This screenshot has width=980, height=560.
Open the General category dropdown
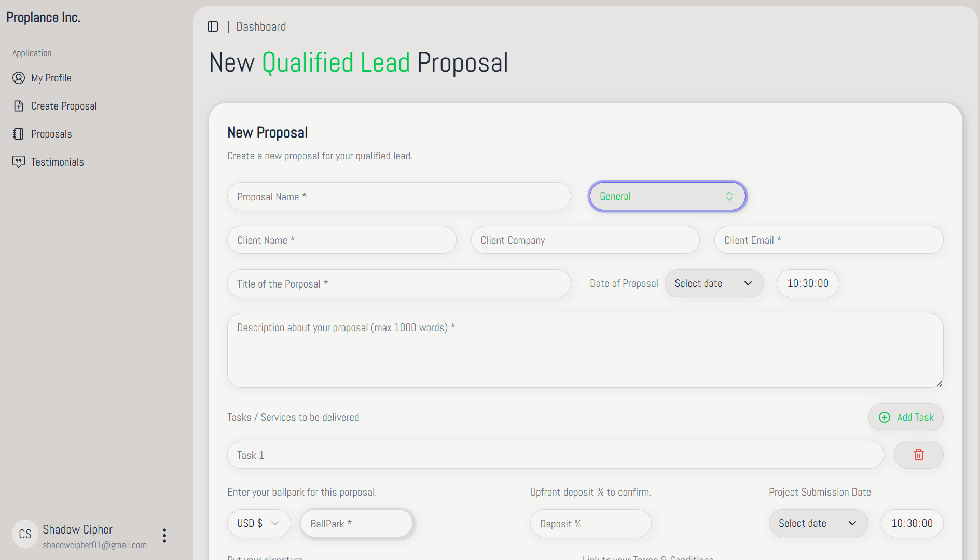coord(667,196)
